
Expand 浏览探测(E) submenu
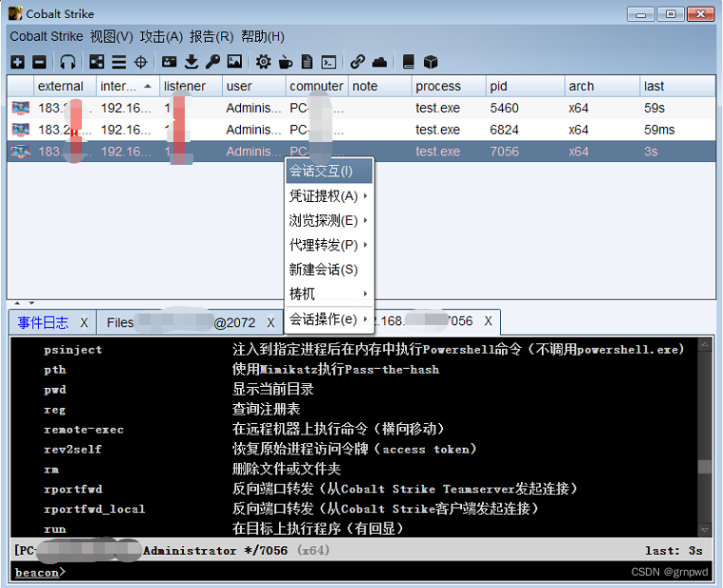329,220
